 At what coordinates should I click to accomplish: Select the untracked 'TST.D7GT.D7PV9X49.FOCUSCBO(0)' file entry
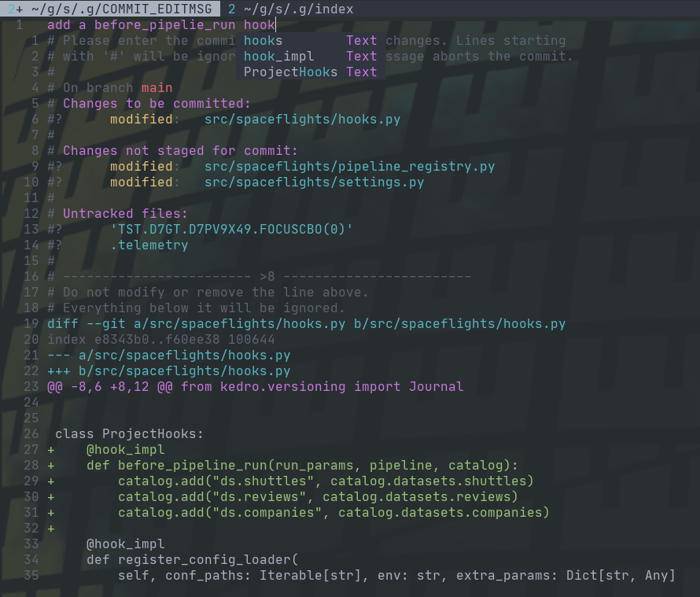coord(231,230)
